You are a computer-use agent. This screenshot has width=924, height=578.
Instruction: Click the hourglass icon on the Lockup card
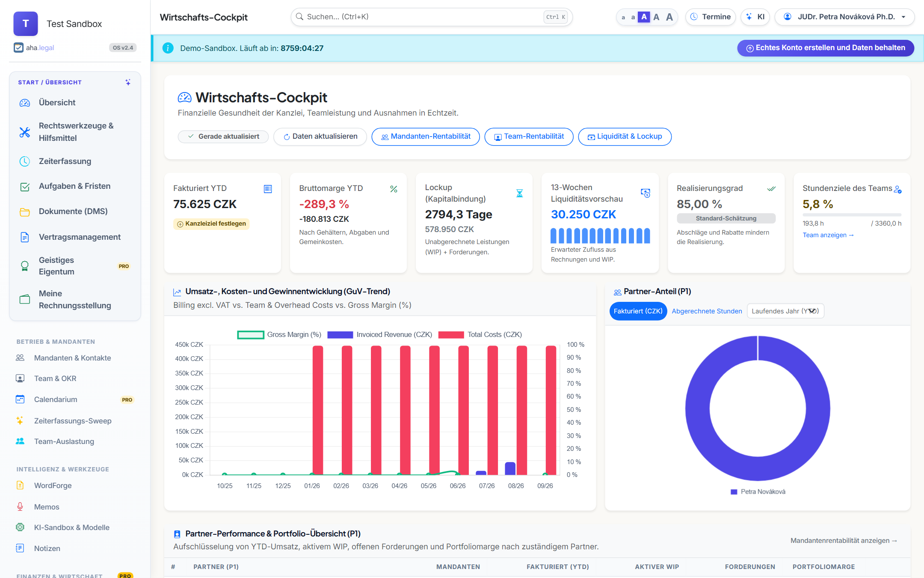tap(519, 194)
